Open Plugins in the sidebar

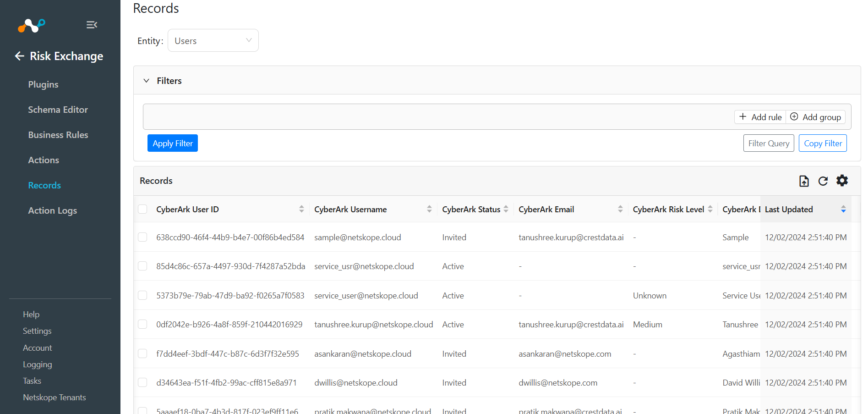click(x=43, y=84)
